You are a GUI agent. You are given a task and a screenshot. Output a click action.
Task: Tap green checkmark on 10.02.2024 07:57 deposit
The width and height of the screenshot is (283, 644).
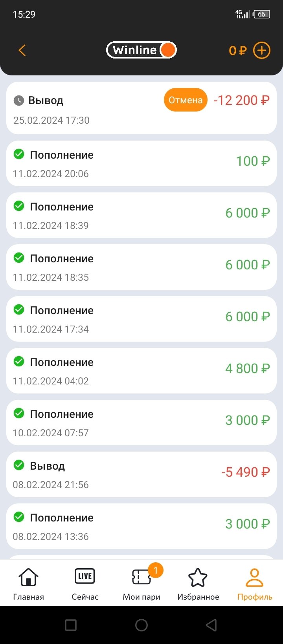[19, 413]
